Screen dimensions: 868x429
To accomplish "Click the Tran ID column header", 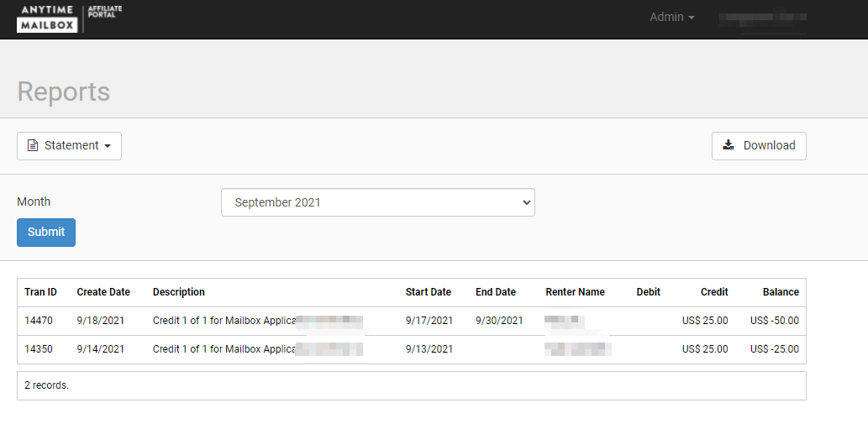I will point(40,292).
